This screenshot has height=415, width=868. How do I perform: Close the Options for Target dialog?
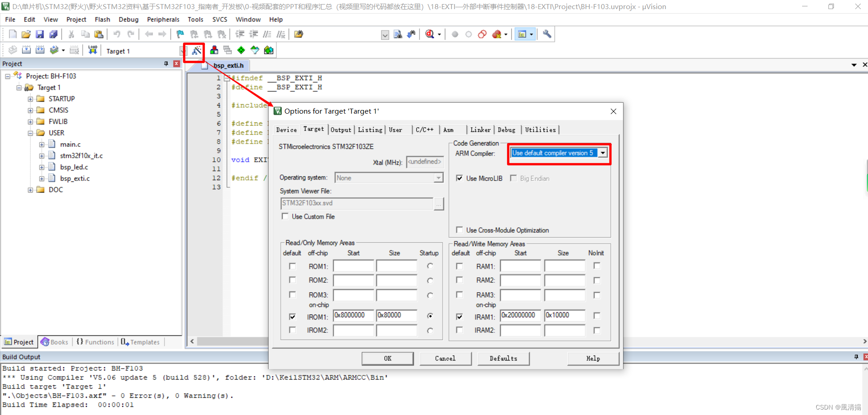(x=614, y=111)
